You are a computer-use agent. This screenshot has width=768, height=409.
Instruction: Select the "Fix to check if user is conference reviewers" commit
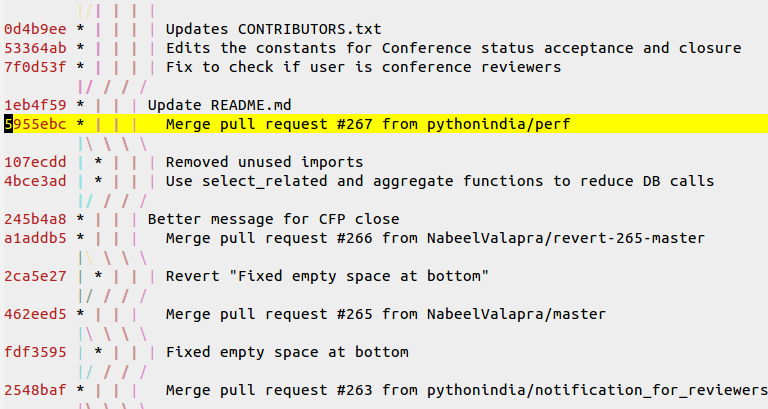pos(363,67)
